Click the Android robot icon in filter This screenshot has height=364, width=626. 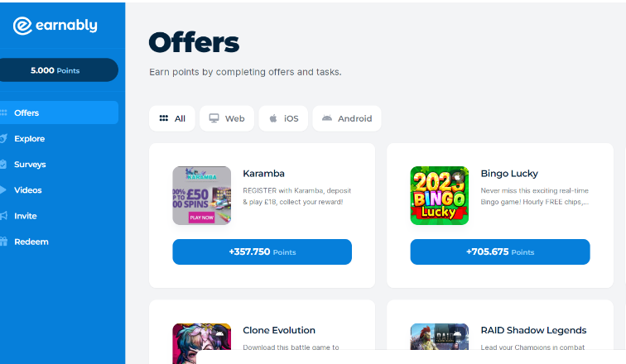[327, 118]
